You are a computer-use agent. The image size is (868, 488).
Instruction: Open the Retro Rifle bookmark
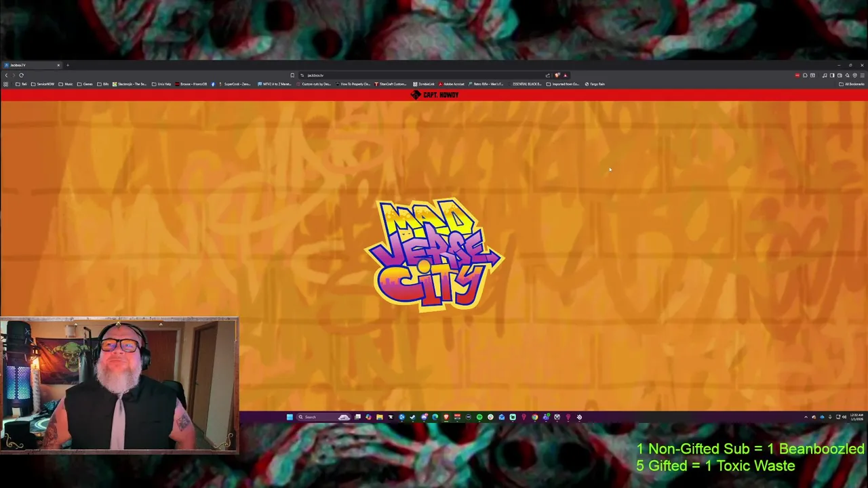487,84
